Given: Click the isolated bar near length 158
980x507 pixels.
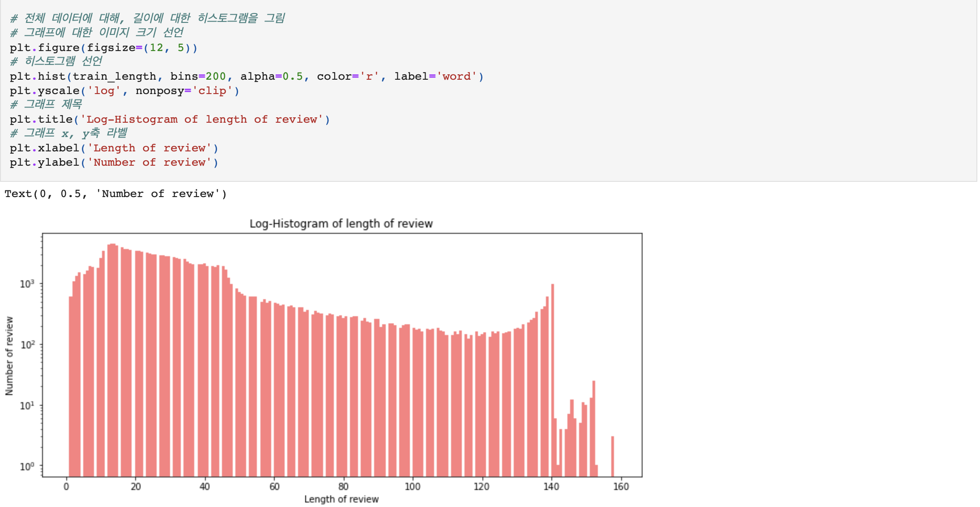Looking at the screenshot, I should point(613,456).
